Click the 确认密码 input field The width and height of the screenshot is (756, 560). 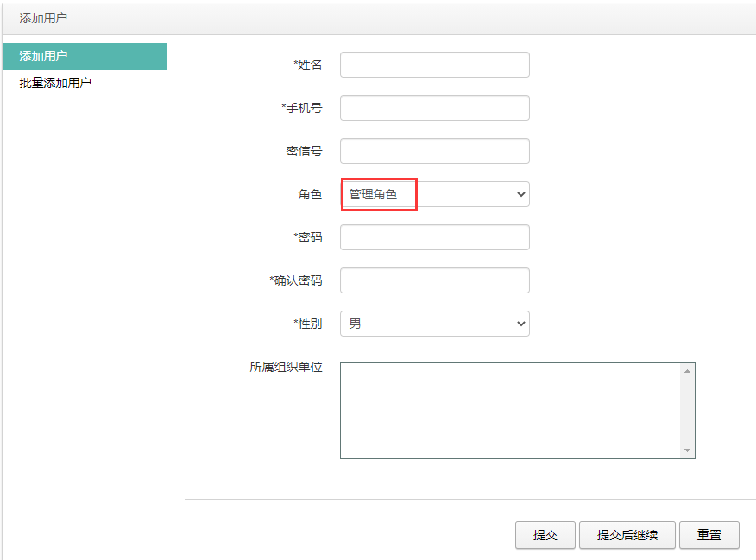click(434, 280)
